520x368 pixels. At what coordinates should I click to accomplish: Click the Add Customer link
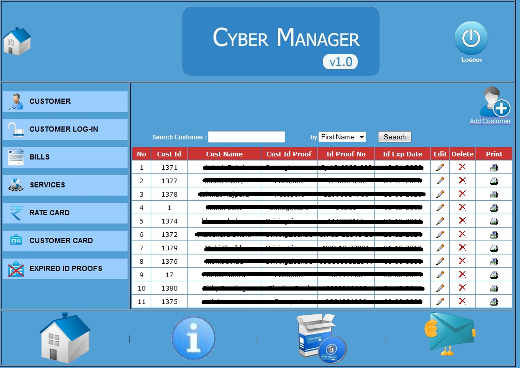[x=490, y=121]
